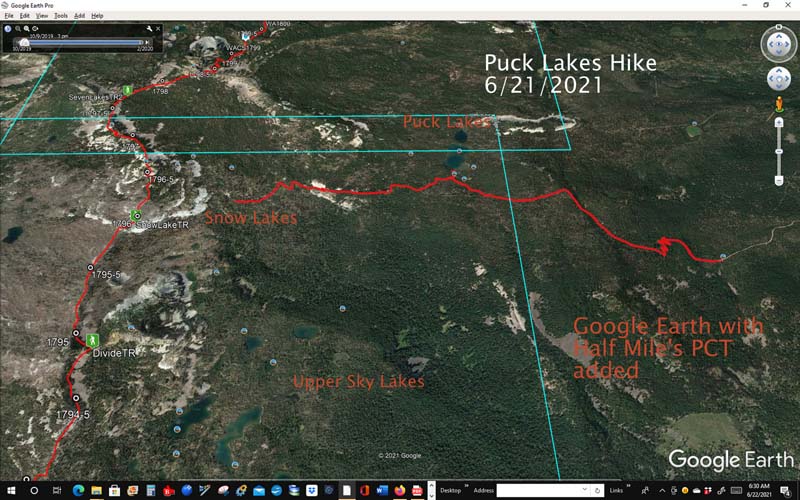
Task: Click the SevenLakesTR trailhead marker
Action: point(126,90)
